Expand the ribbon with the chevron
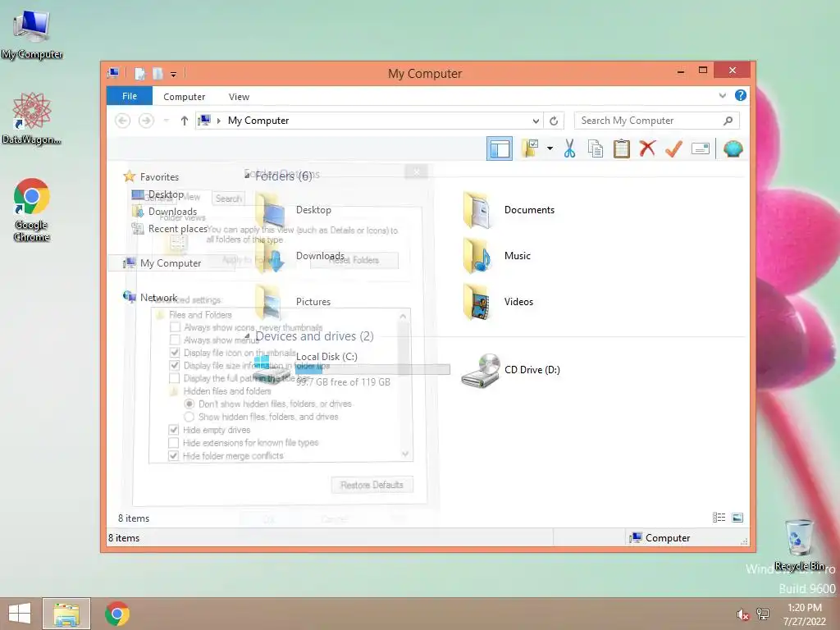The height and width of the screenshot is (630, 840). tap(722, 95)
